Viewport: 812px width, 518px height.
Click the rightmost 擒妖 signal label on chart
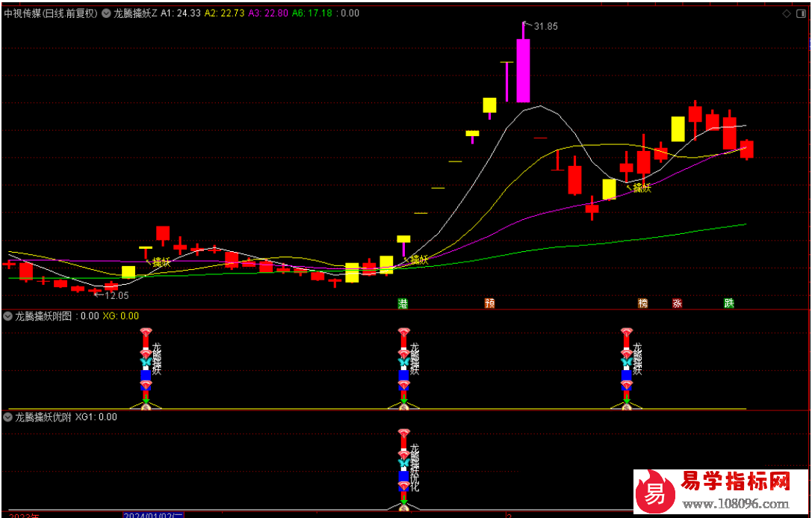point(642,188)
